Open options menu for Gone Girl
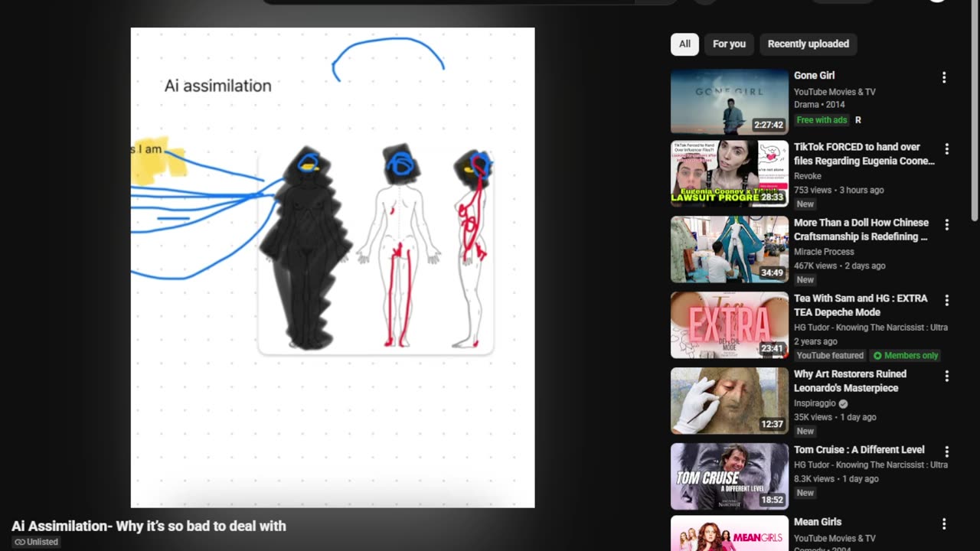980x551 pixels. (x=944, y=77)
